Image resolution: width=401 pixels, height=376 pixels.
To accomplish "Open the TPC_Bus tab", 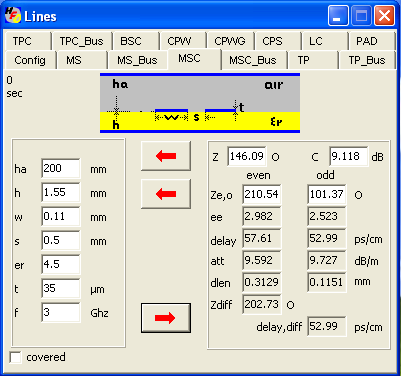I will tap(82, 41).
